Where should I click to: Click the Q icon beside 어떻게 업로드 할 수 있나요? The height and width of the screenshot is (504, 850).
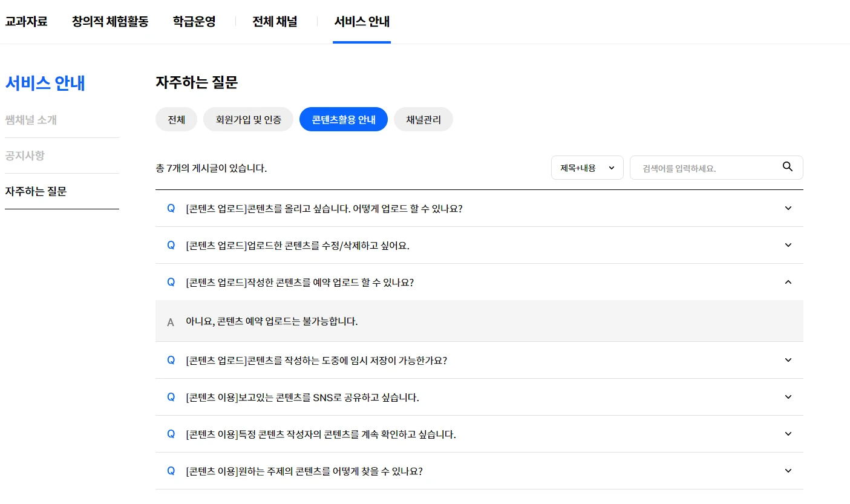pos(171,208)
